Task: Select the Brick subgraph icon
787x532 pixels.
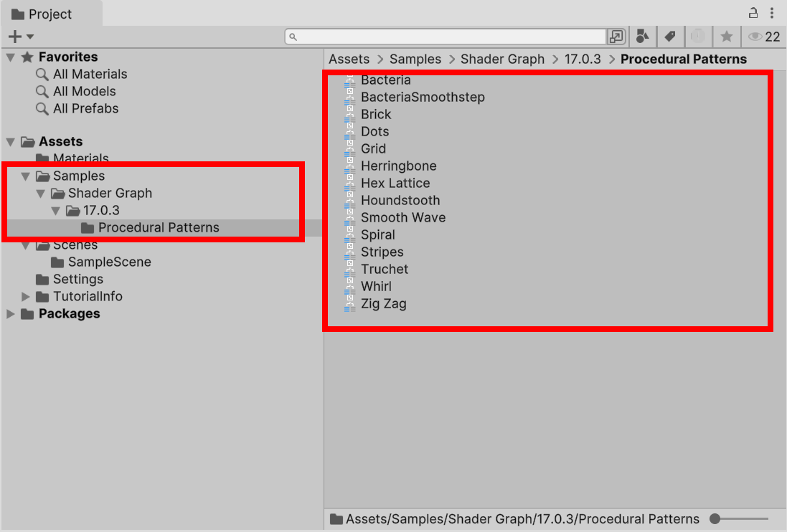Action: 350,114
